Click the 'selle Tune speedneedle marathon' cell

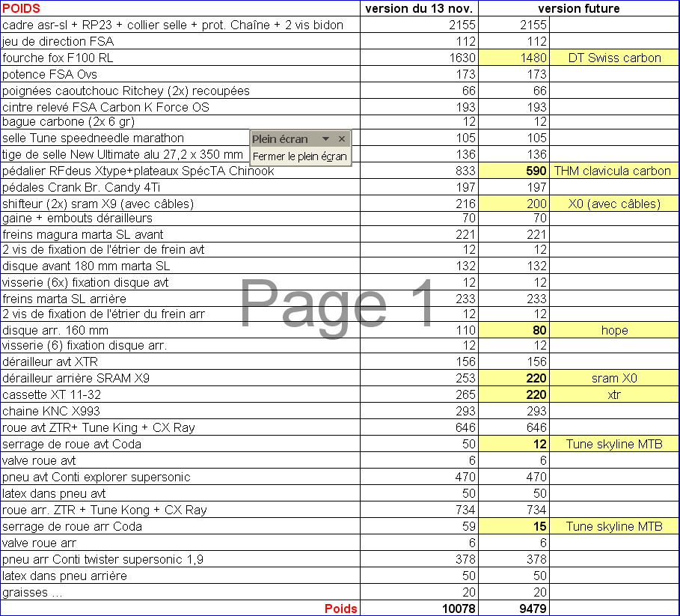pyautogui.click(x=180, y=138)
